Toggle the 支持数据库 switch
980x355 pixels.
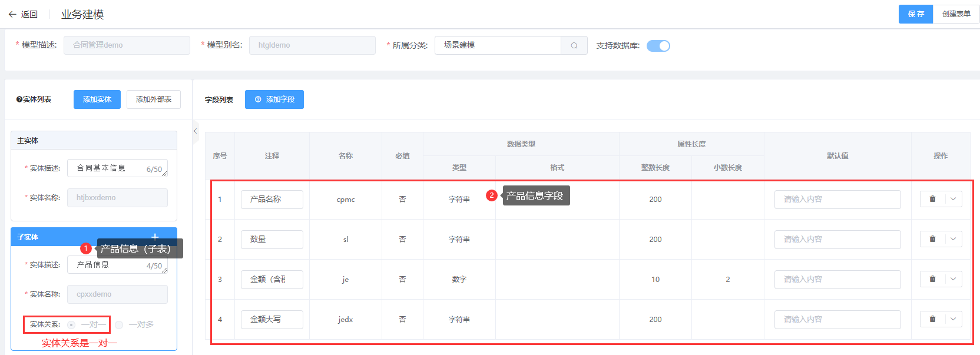[x=658, y=46]
